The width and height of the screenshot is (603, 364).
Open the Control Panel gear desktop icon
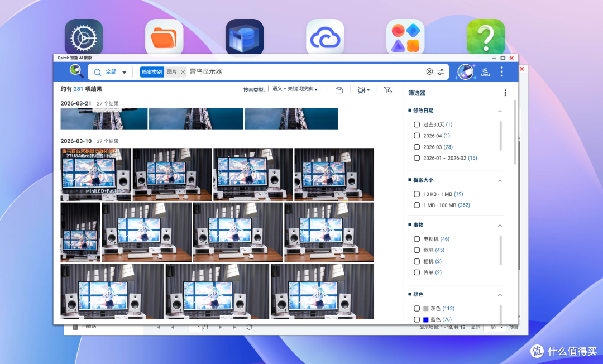point(83,37)
